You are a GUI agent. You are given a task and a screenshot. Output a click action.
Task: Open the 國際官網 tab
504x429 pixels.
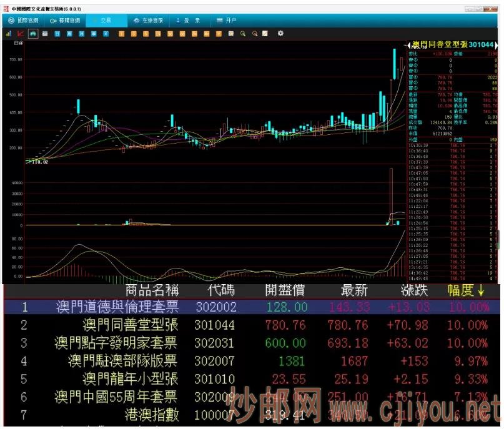click(24, 21)
